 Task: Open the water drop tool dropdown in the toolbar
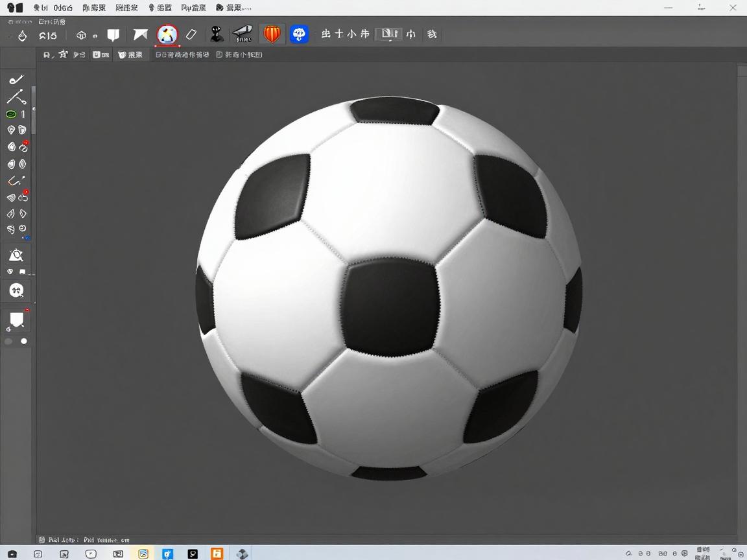click(22, 36)
